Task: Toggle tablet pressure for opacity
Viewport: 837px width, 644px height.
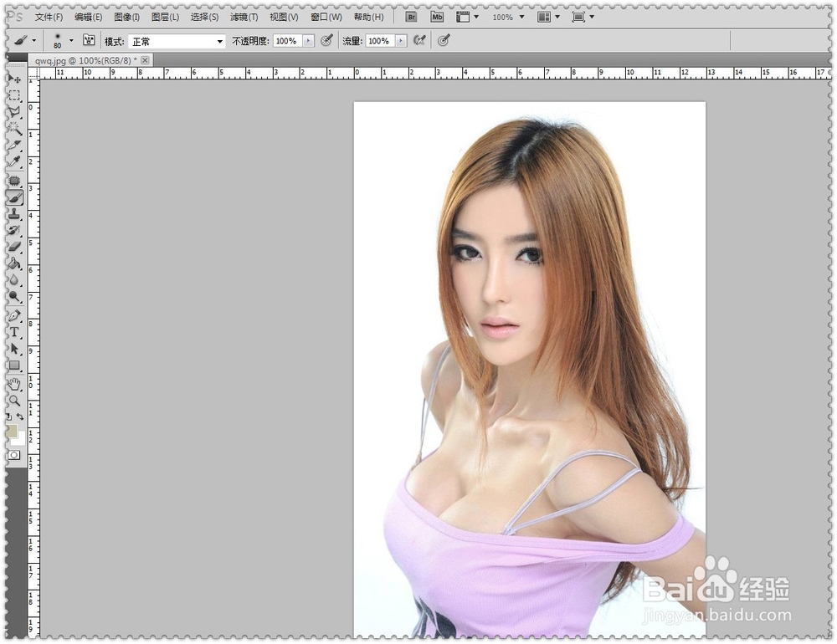Action: pyautogui.click(x=326, y=40)
